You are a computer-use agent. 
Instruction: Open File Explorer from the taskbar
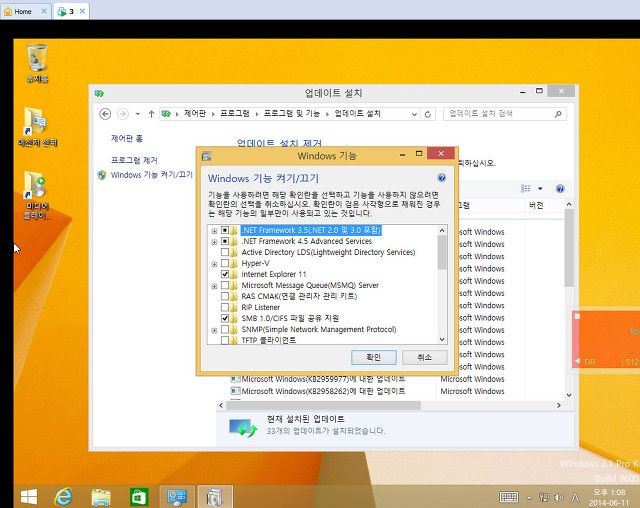pos(101,497)
